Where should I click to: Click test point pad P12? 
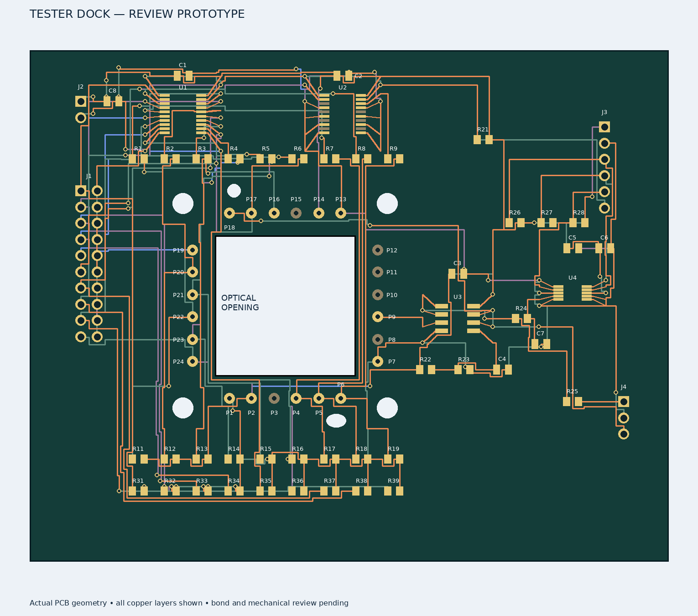point(378,250)
